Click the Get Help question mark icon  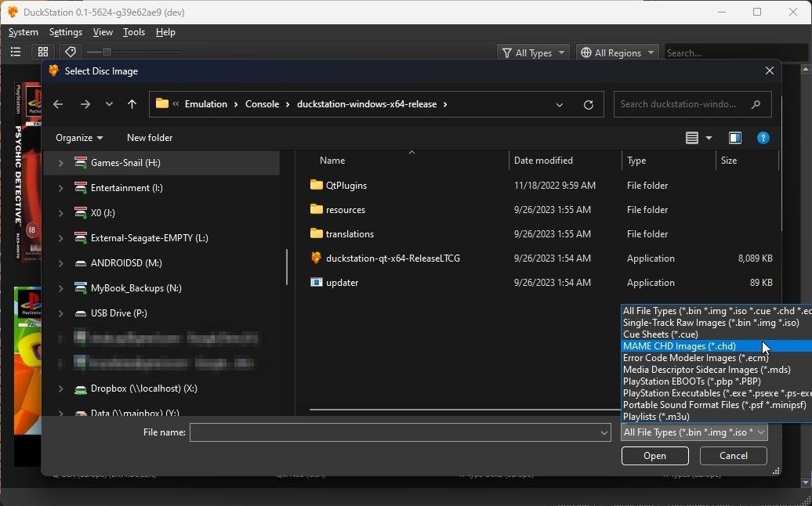click(763, 138)
